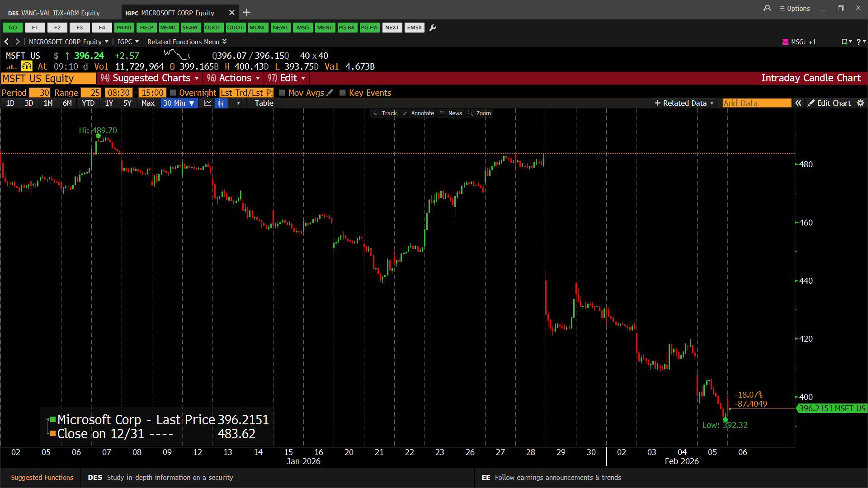Image resolution: width=868 pixels, height=488 pixels.
Task: Click the Period value field
Action: [40, 93]
